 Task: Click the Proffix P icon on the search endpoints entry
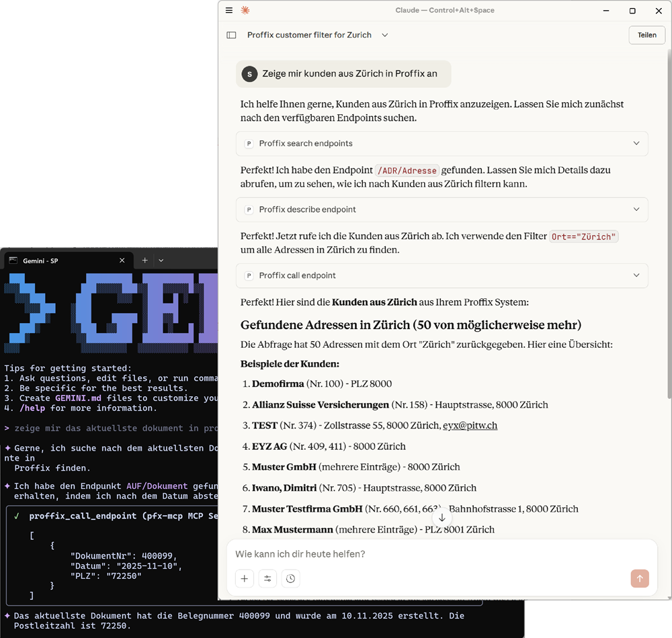[x=249, y=143]
